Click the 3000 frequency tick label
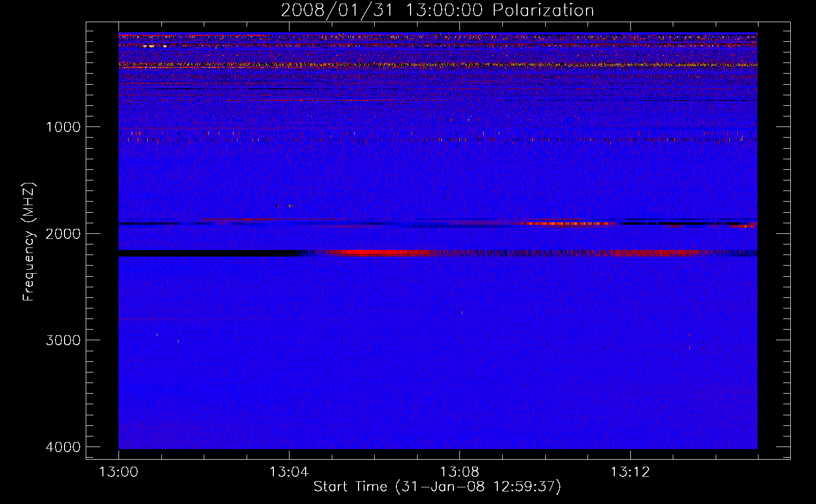Image resolution: width=816 pixels, height=504 pixels. click(x=63, y=340)
